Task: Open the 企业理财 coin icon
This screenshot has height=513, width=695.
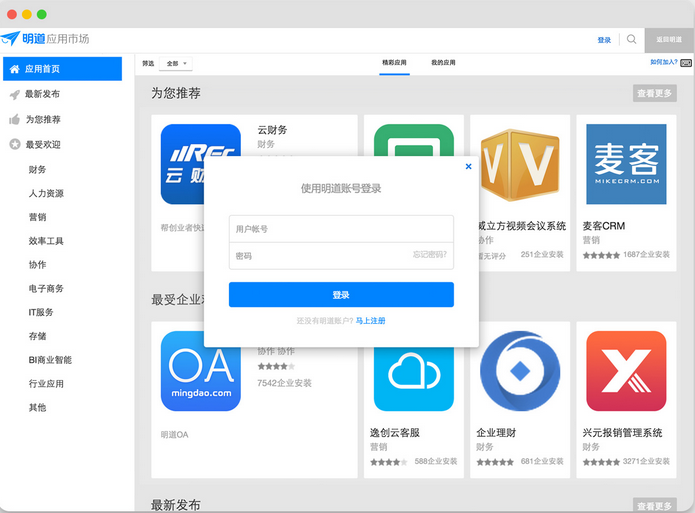Action: tap(519, 371)
